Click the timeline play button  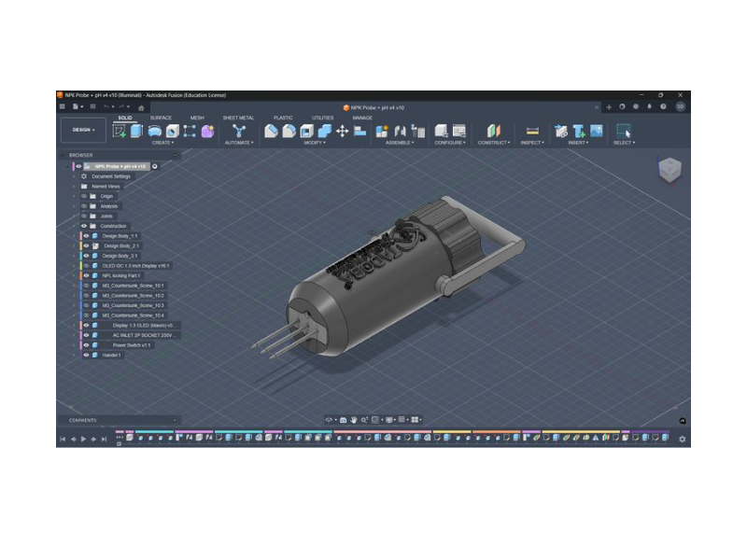pyautogui.click(x=83, y=439)
